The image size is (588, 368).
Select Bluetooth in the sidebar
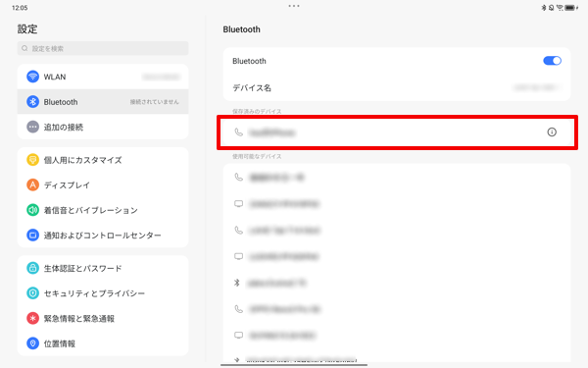pyautogui.click(x=103, y=102)
